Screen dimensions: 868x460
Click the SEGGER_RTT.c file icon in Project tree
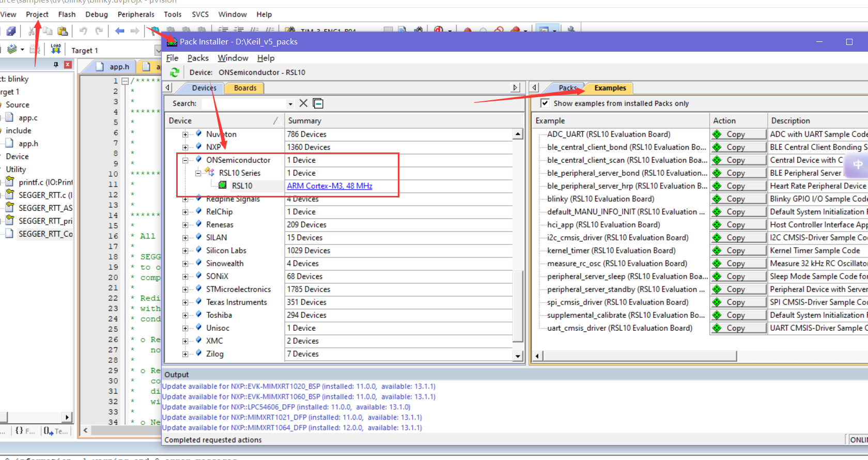click(x=10, y=194)
